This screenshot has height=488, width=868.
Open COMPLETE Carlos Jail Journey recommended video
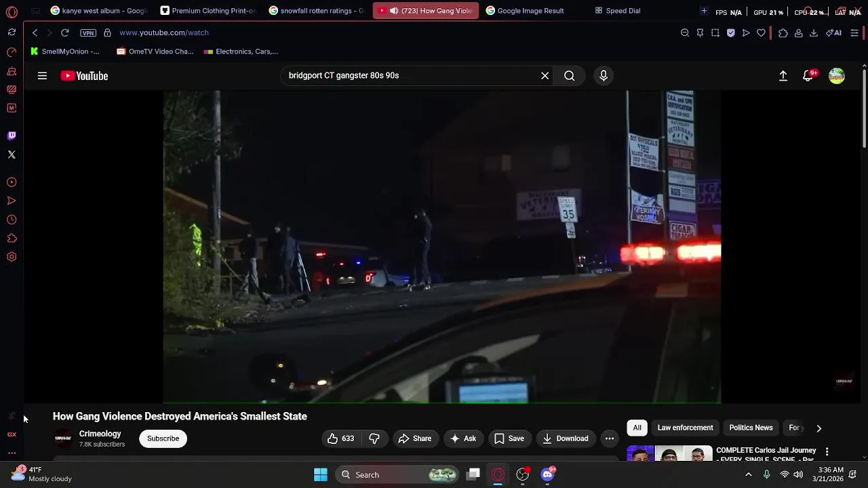pos(766,455)
